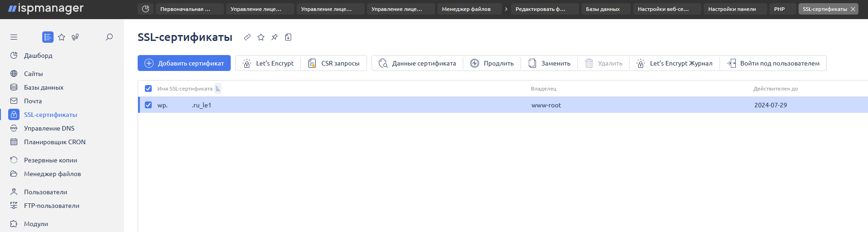This screenshot has height=232, width=868.
Task: Click the 2024-07-29 expiry date cell
Action: [770, 105]
